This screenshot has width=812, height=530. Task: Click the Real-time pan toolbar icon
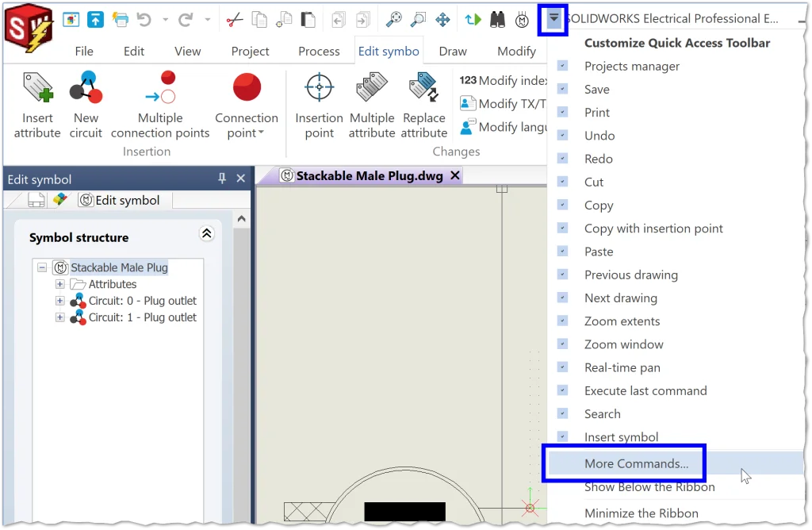pyautogui.click(x=442, y=20)
